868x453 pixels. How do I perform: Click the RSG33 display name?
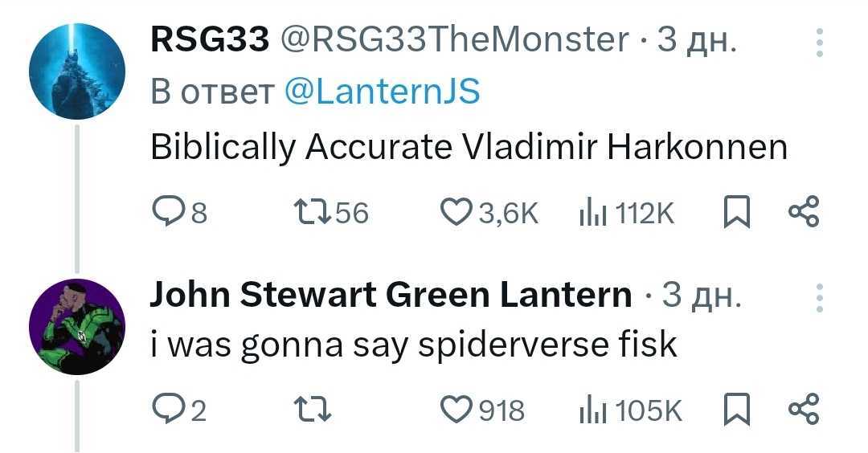pyautogui.click(x=209, y=40)
